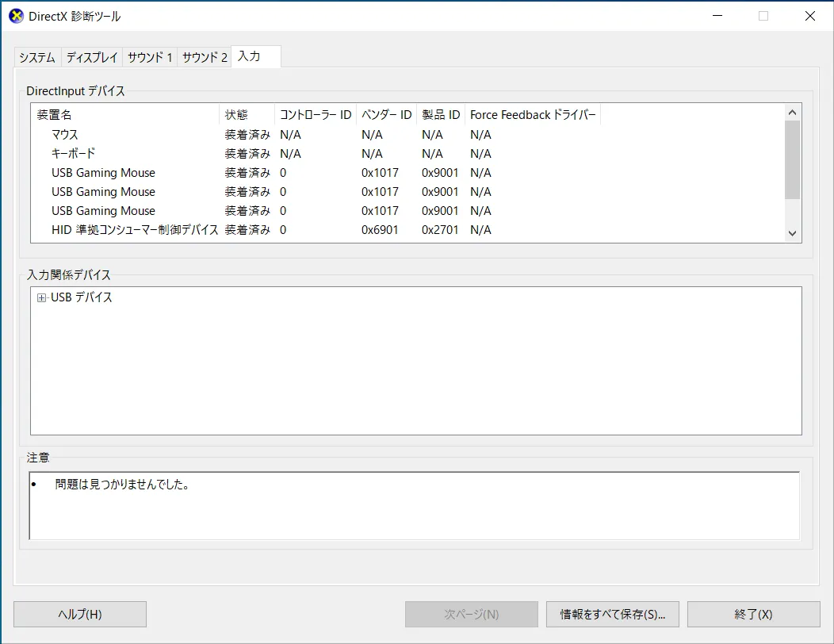Exit using the 終了(X) button
Screen dimensions: 834x644
point(754,614)
